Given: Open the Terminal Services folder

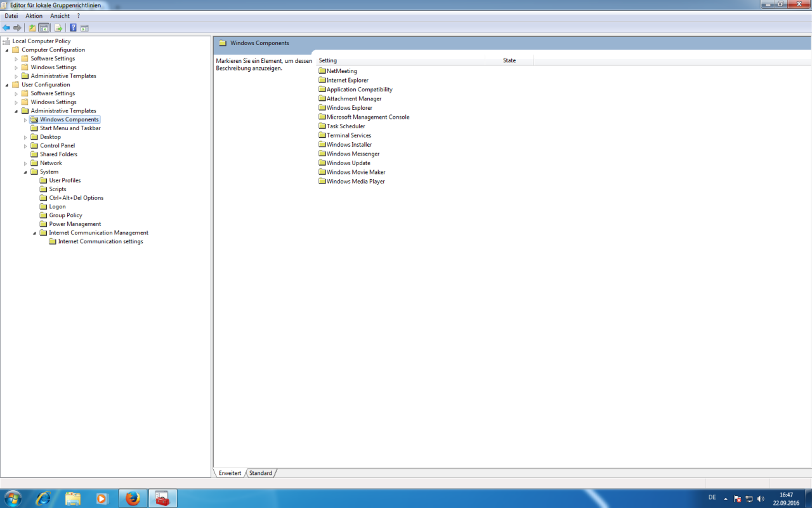Looking at the screenshot, I should (344, 135).
